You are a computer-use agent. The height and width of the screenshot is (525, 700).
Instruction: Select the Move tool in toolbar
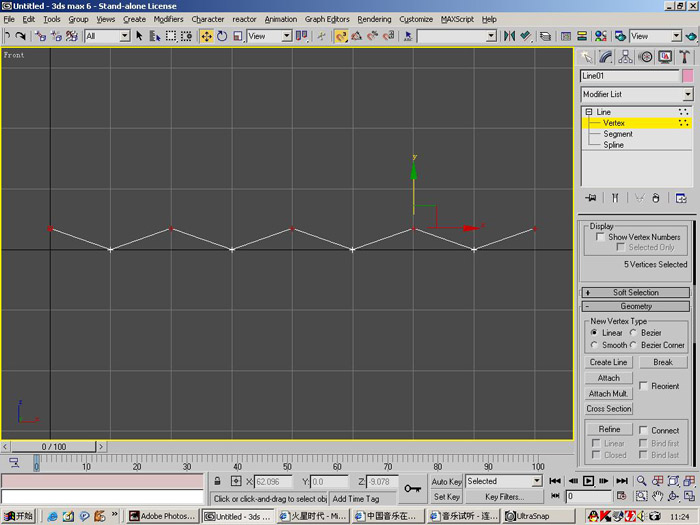(206, 36)
